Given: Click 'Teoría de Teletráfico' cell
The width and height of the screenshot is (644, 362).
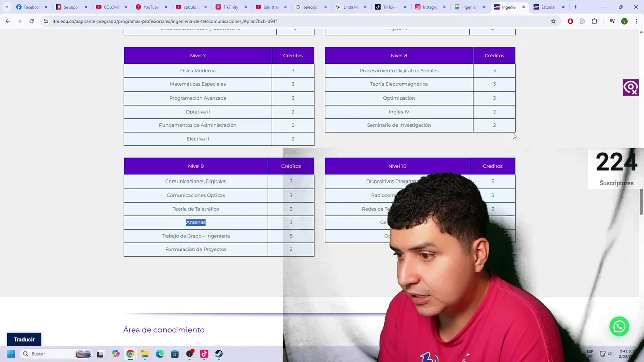Looking at the screenshot, I should tap(196, 209).
